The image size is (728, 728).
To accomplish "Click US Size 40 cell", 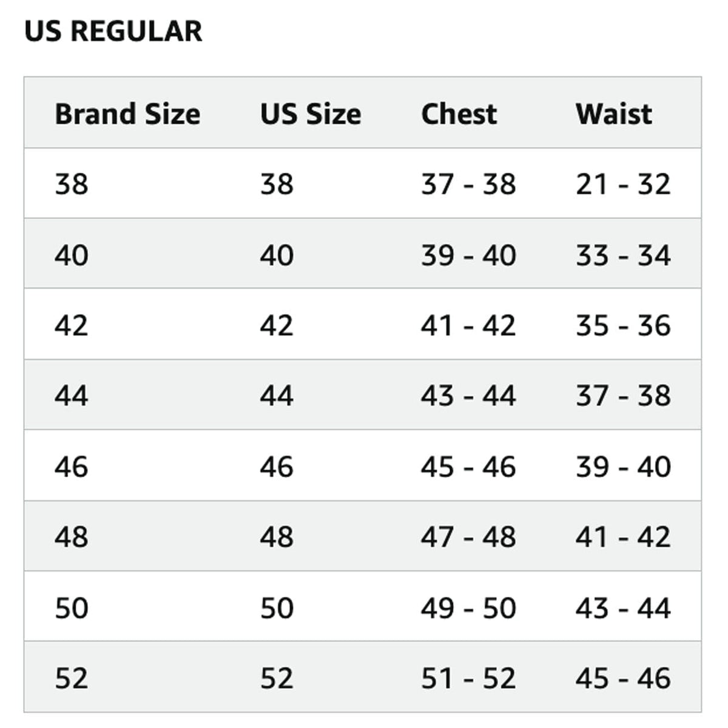I will (x=277, y=255).
